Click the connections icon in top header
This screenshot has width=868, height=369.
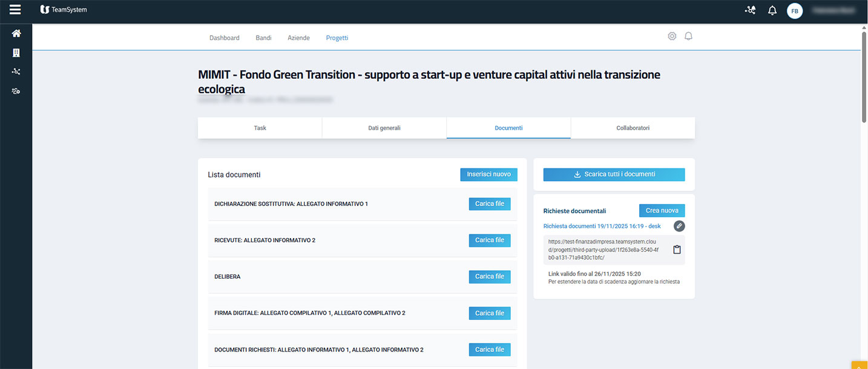(x=750, y=10)
